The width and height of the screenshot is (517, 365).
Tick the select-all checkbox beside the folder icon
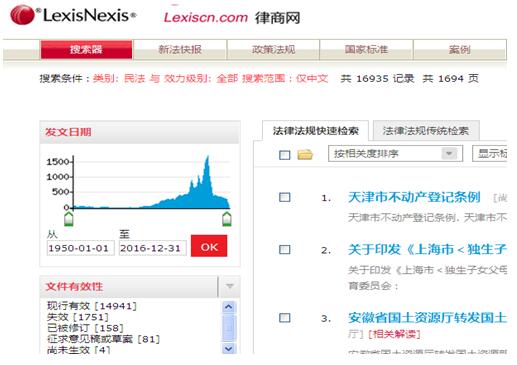pyautogui.click(x=285, y=155)
